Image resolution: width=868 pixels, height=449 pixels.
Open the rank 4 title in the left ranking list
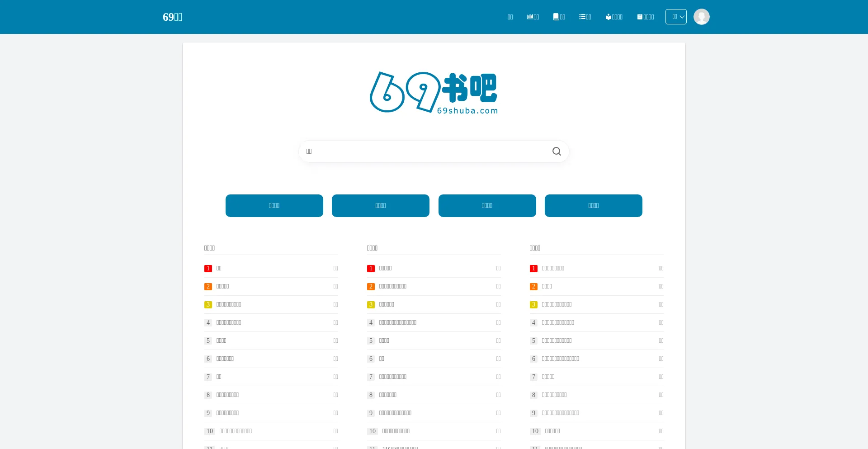(229, 322)
